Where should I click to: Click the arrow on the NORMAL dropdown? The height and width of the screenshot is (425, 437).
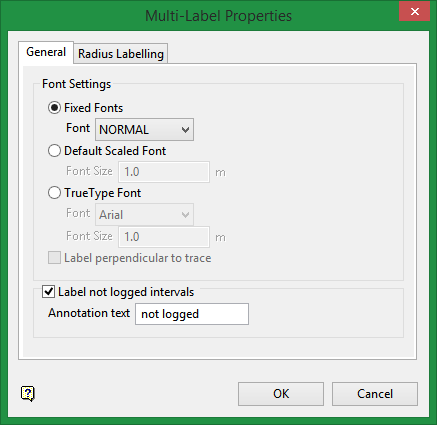pyautogui.click(x=185, y=130)
